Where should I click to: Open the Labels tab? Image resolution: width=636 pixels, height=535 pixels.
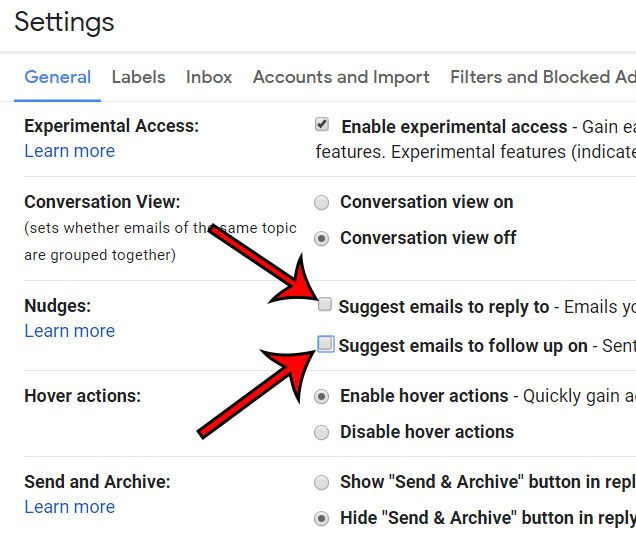(x=138, y=77)
